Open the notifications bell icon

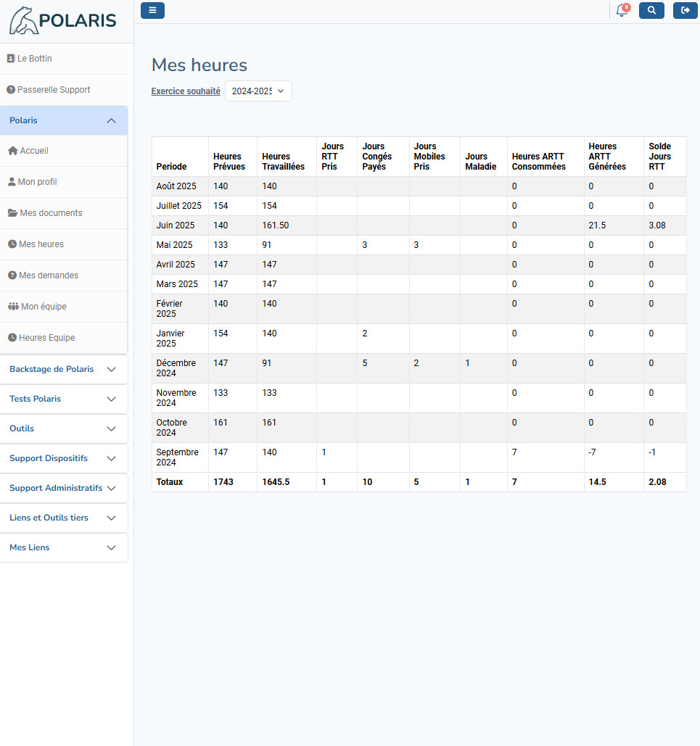point(621,10)
